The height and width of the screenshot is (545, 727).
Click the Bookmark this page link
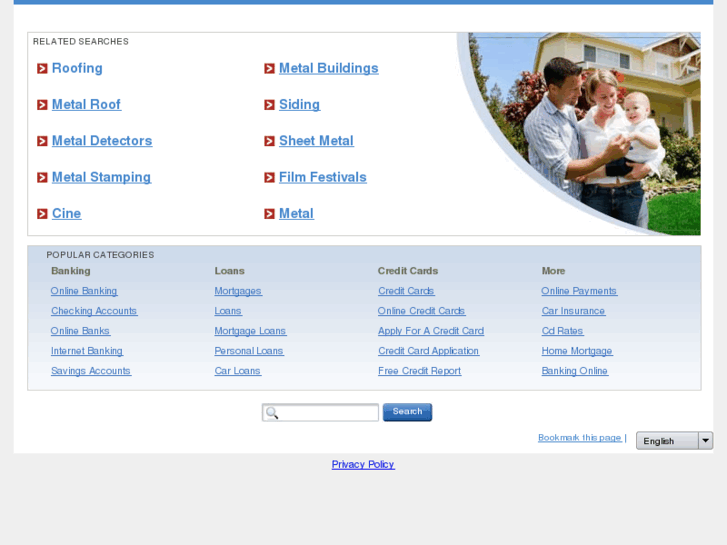[x=580, y=437]
